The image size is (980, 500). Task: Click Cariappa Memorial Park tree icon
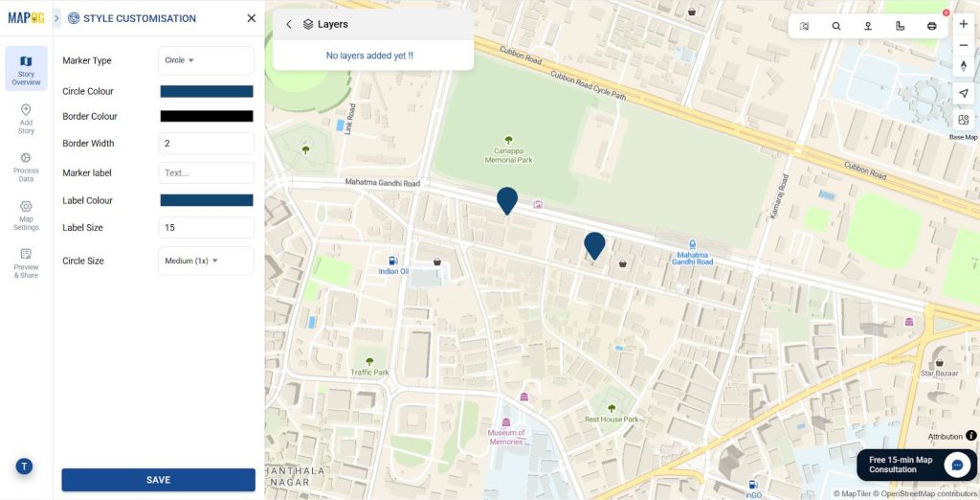point(508,140)
